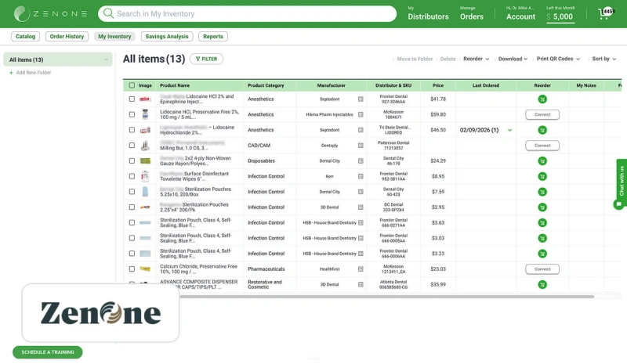
Task: Open the Order History tab
Action: point(67,37)
